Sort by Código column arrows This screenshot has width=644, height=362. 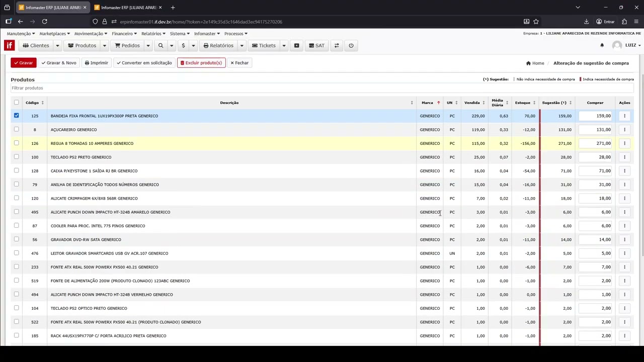[42, 103]
